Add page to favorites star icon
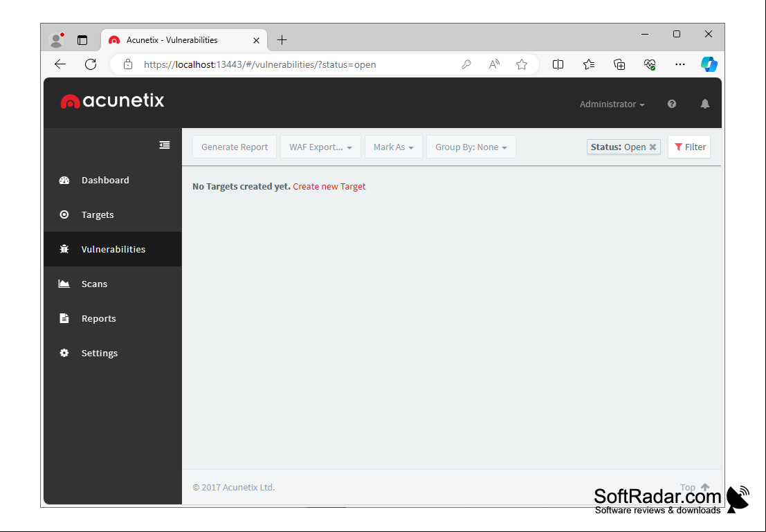Image resolution: width=766 pixels, height=532 pixels. pos(522,64)
